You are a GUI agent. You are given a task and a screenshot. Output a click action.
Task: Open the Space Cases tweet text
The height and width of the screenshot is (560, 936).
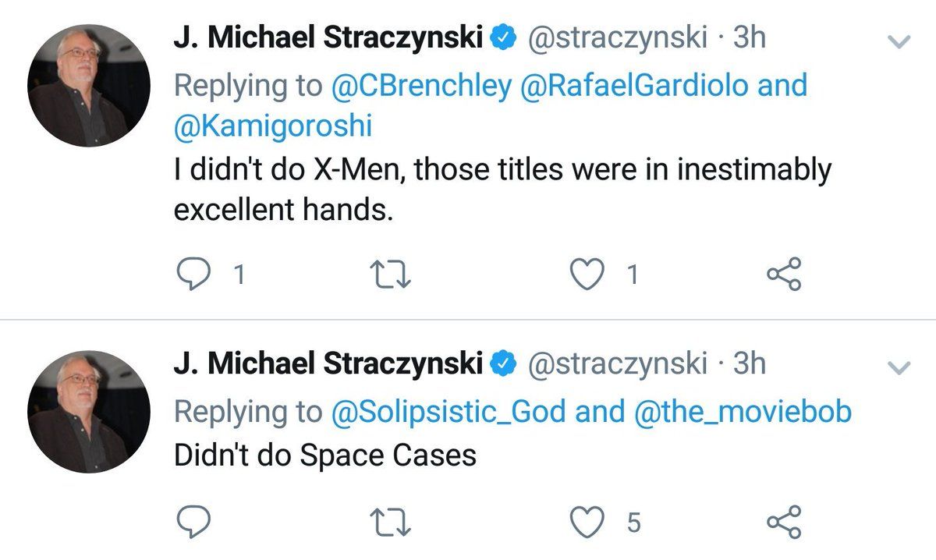coord(324,455)
